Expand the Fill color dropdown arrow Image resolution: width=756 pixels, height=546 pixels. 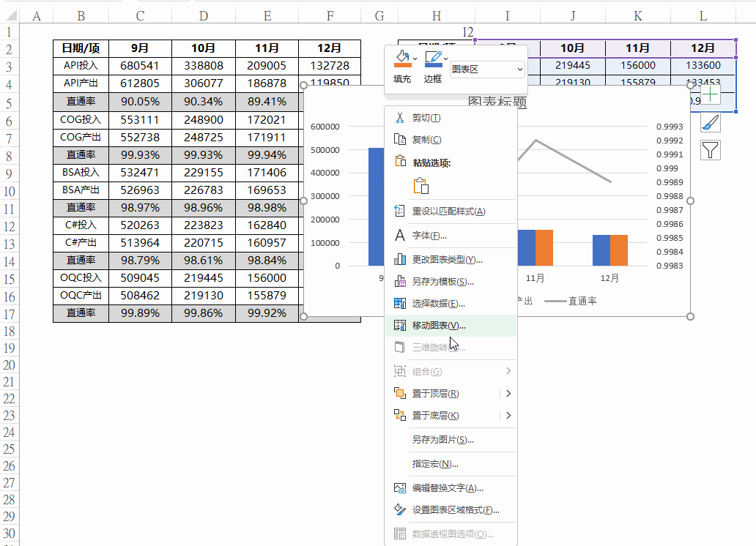415,59
